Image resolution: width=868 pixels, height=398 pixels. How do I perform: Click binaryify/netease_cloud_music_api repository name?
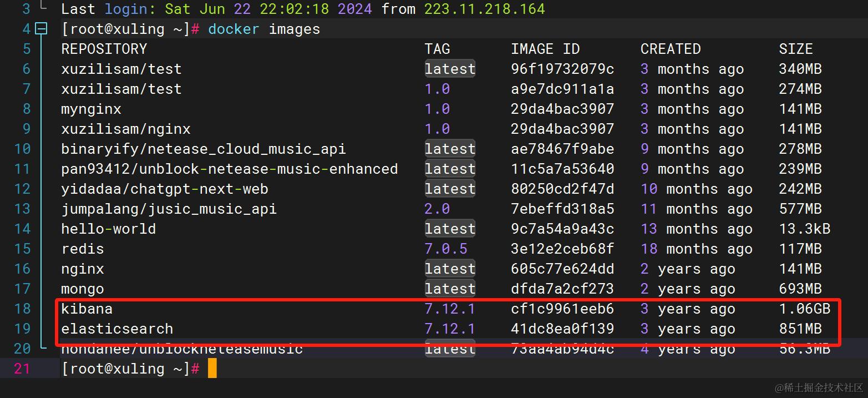click(204, 149)
